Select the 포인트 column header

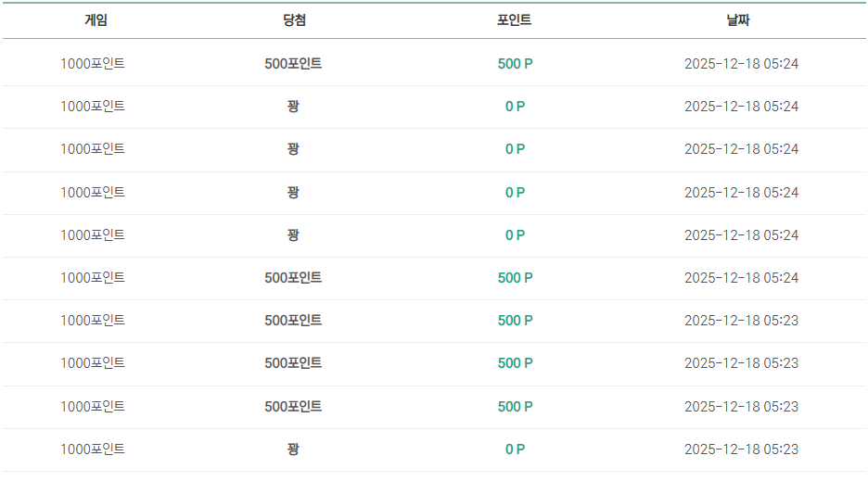point(514,20)
